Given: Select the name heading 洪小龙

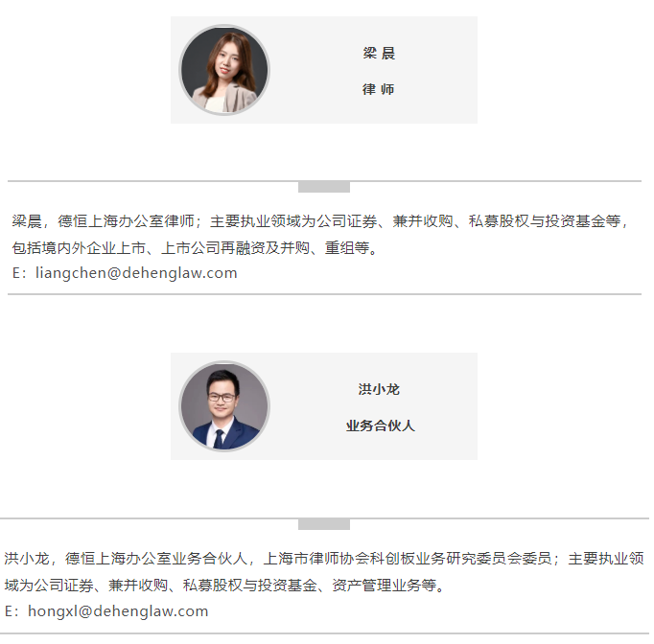Looking at the screenshot, I should click(379, 389).
